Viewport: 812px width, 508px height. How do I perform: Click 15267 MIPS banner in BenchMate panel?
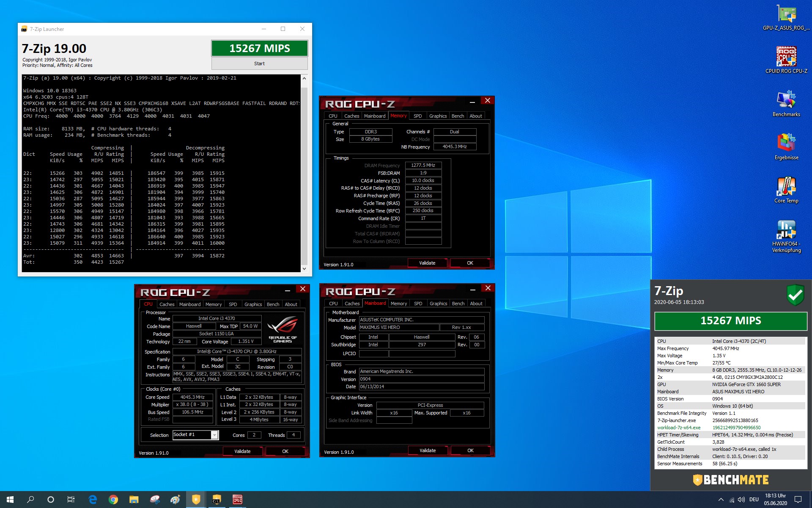pyautogui.click(x=730, y=321)
